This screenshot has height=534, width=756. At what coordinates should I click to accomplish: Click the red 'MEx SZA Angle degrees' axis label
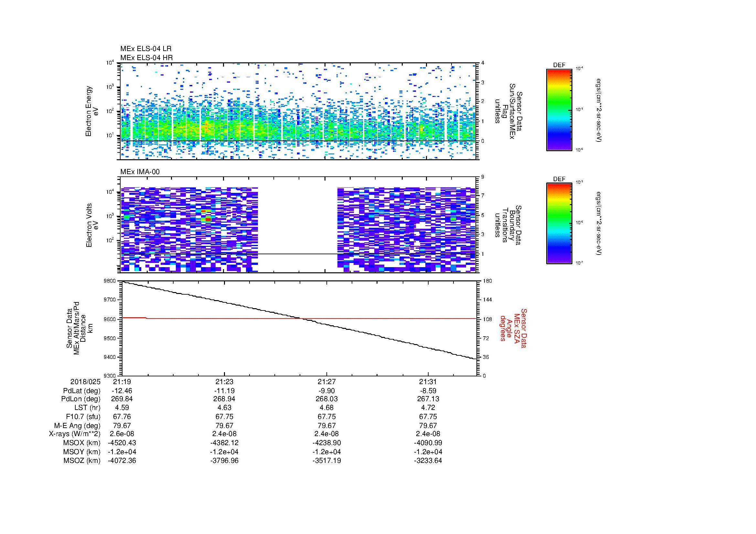(x=513, y=328)
